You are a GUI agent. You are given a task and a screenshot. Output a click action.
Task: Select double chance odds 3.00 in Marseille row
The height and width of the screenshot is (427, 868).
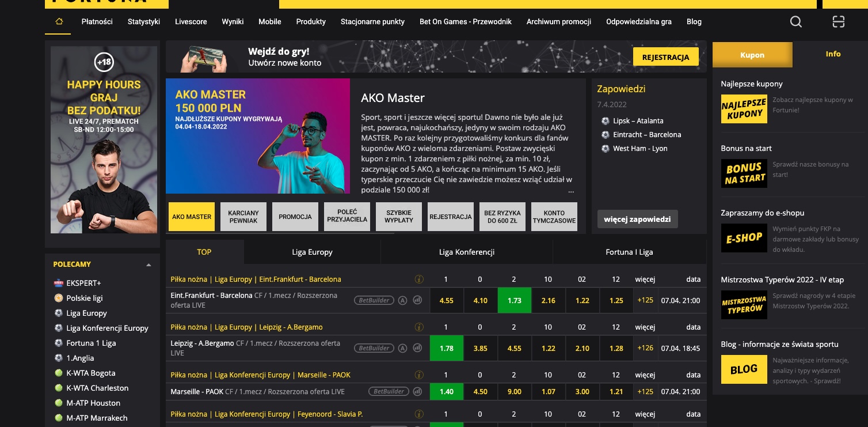coord(583,392)
